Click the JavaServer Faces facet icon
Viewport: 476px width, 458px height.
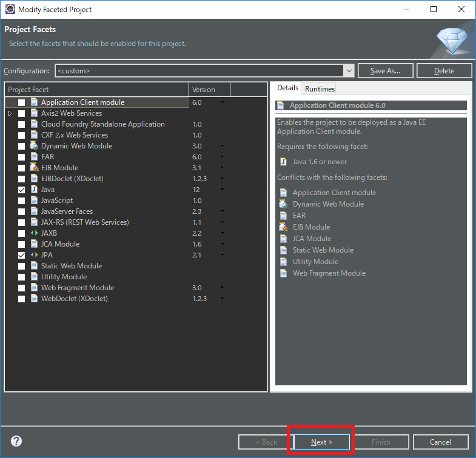click(x=35, y=211)
